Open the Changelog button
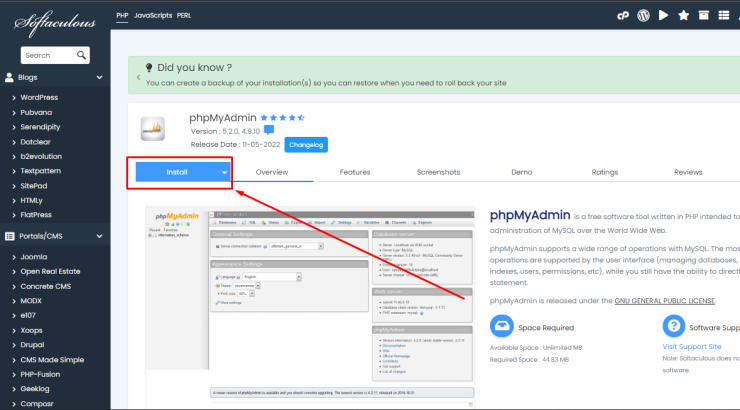Screen dimensions: 740x410 pyautogui.click(x=306, y=145)
